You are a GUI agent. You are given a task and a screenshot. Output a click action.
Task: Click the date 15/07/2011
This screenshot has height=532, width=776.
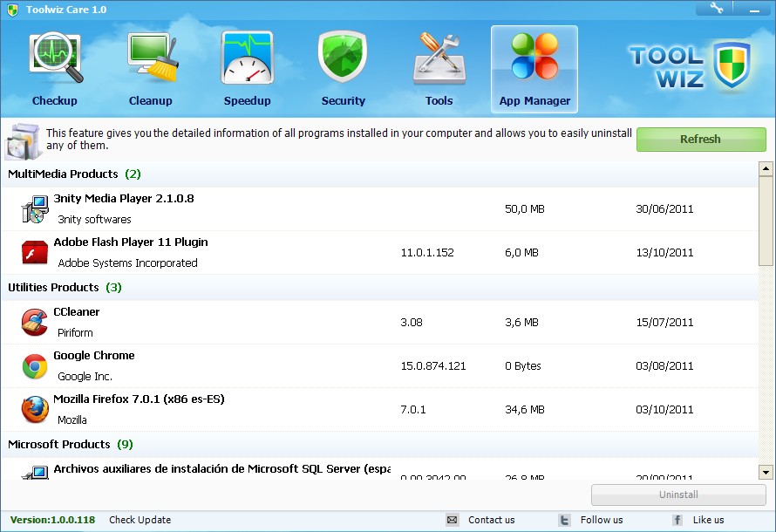(x=664, y=322)
